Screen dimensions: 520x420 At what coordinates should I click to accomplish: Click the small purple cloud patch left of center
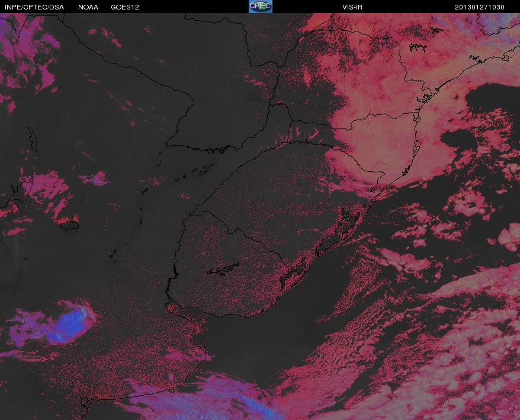pyautogui.click(x=95, y=179)
